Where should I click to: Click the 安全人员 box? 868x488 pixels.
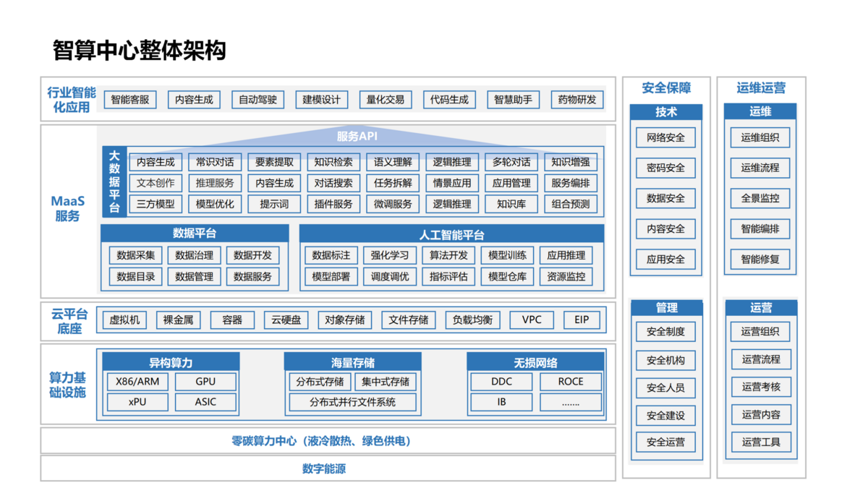(x=665, y=388)
